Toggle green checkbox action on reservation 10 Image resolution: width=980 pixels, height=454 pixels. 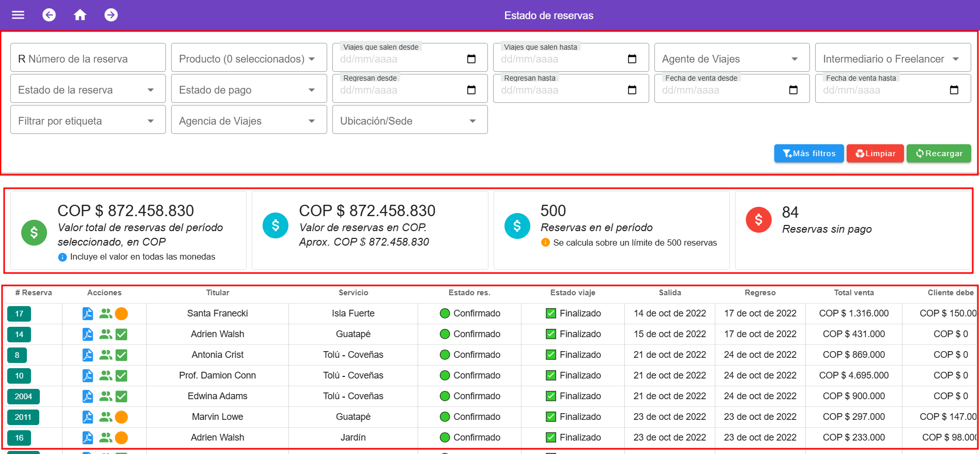121,375
